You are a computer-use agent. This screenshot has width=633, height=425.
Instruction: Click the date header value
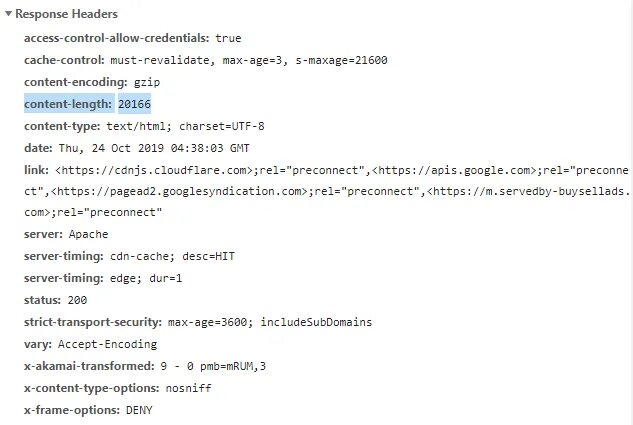pyautogui.click(x=154, y=148)
